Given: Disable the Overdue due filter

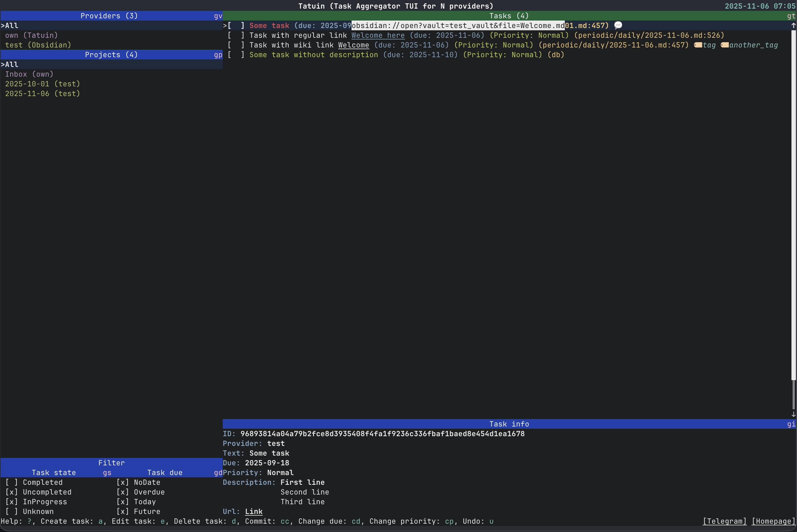Looking at the screenshot, I should (x=122, y=492).
